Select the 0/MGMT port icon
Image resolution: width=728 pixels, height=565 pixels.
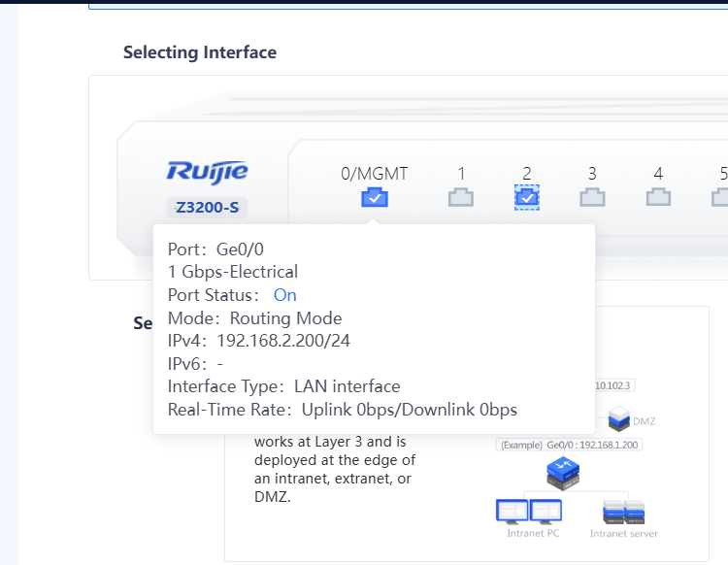(375, 198)
